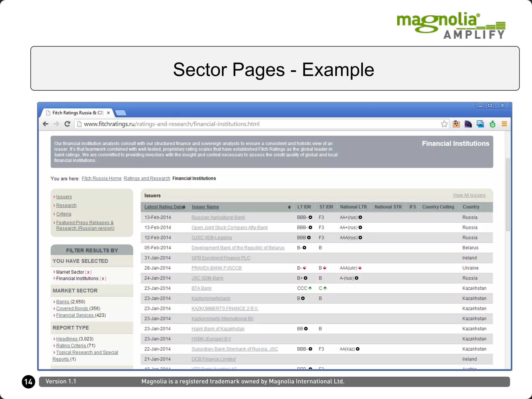
Task: Click the 28-Jan-2014 rating date cell
Action: [x=157, y=268]
